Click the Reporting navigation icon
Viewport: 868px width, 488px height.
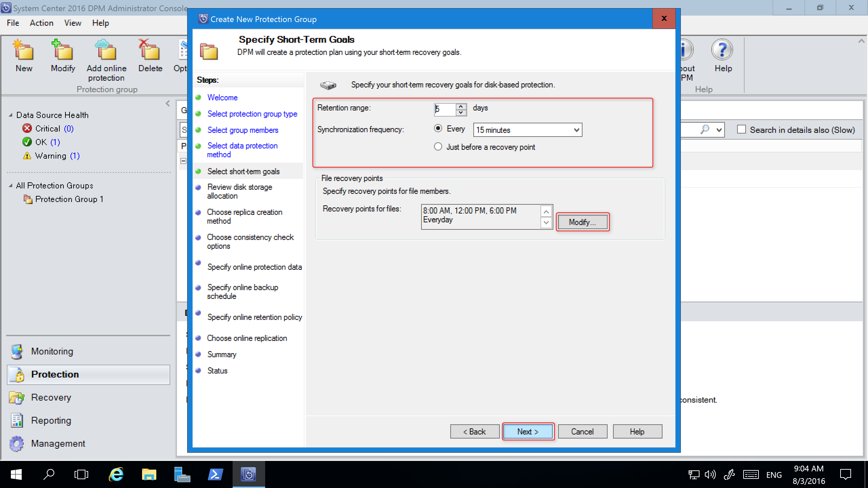coord(16,420)
